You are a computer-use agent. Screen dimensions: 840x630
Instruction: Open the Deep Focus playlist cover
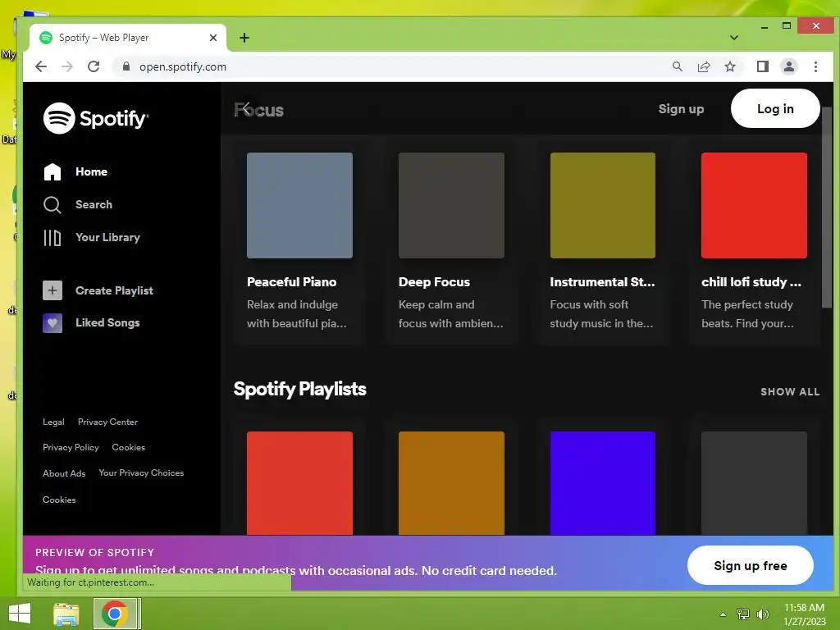451,205
